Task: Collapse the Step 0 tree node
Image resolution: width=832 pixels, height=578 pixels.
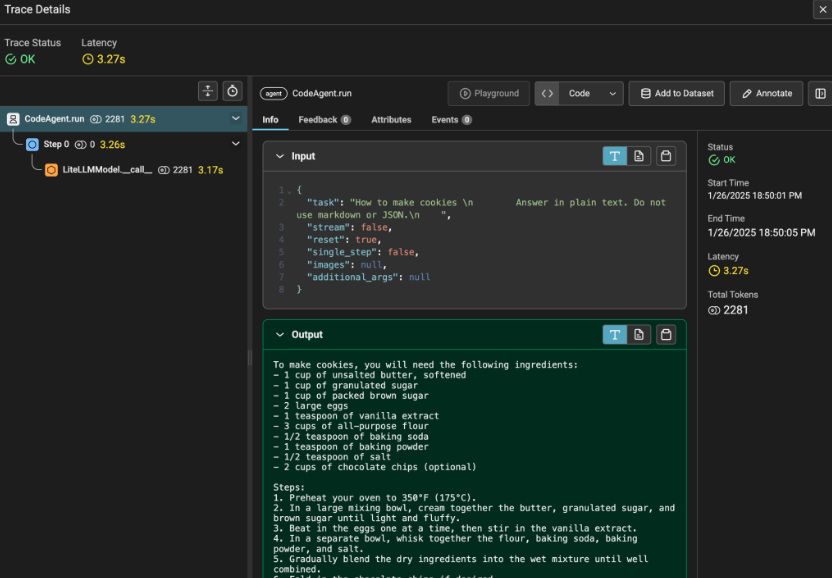Action: coord(236,143)
